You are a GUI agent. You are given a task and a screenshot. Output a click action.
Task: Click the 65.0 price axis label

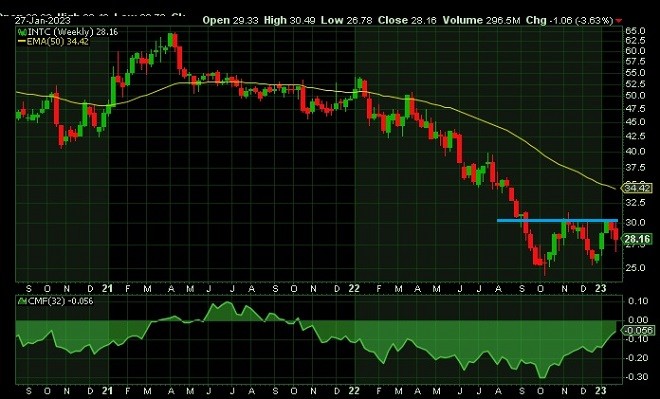(635, 31)
